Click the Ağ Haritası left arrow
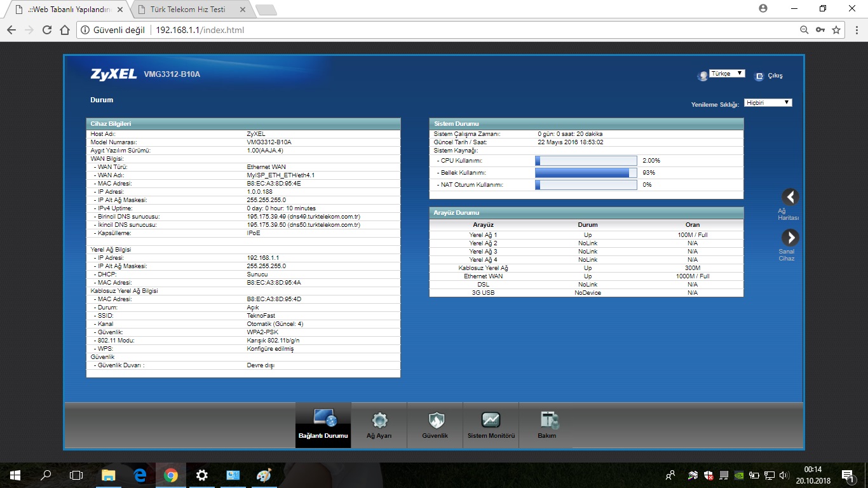The image size is (868, 488). coord(790,197)
